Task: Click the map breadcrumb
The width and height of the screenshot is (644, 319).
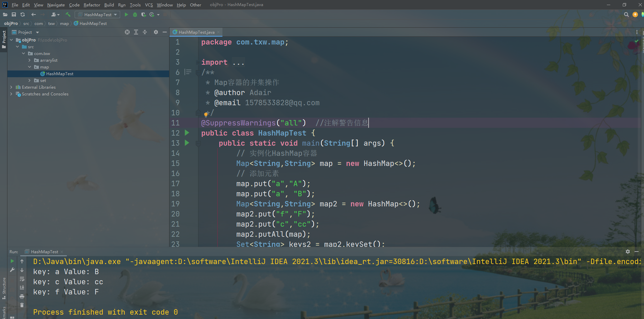Action: click(x=64, y=23)
